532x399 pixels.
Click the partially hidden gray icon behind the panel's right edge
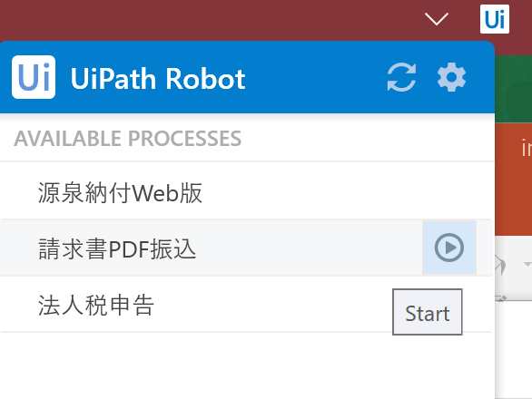pyautogui.click(x=501, y=265)
